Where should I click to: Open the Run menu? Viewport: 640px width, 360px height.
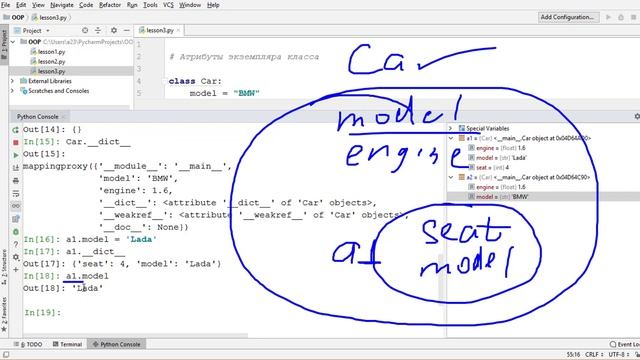click(132, 5)
